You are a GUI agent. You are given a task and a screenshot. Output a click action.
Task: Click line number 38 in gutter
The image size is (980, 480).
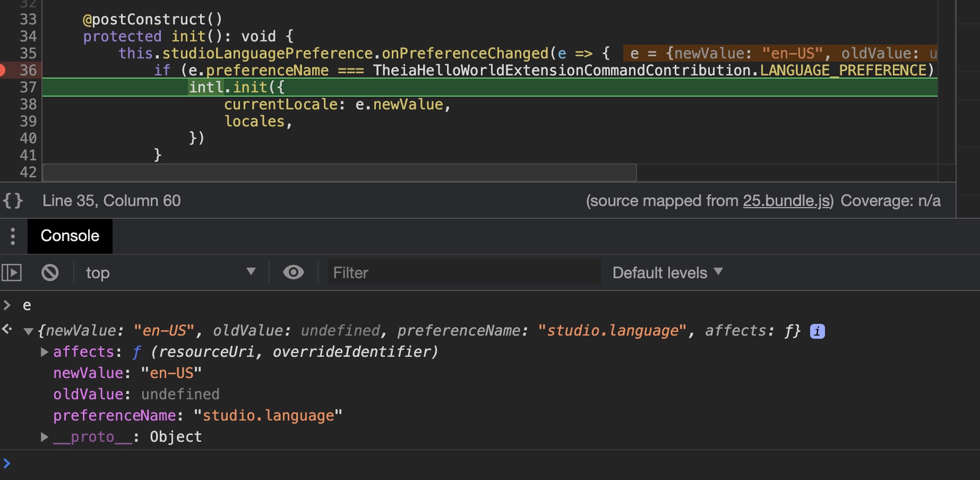pos(28,104)
